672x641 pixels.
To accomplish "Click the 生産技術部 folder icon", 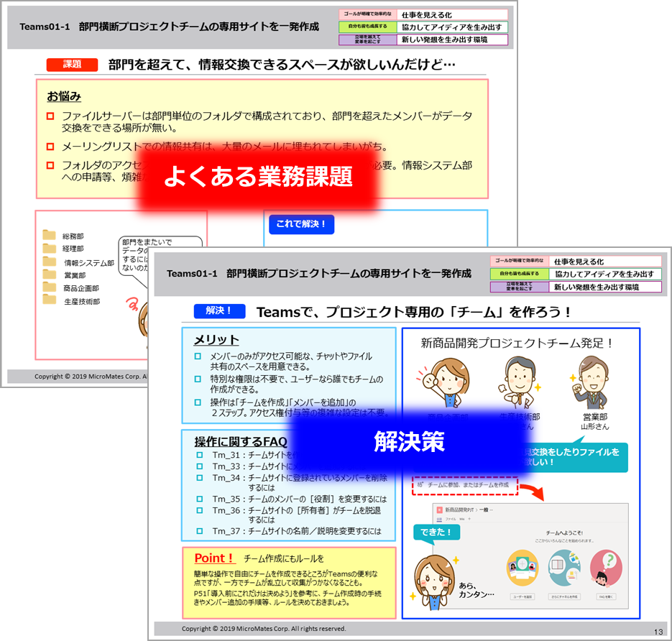I will pyautogui.click(x=49, y=299).
